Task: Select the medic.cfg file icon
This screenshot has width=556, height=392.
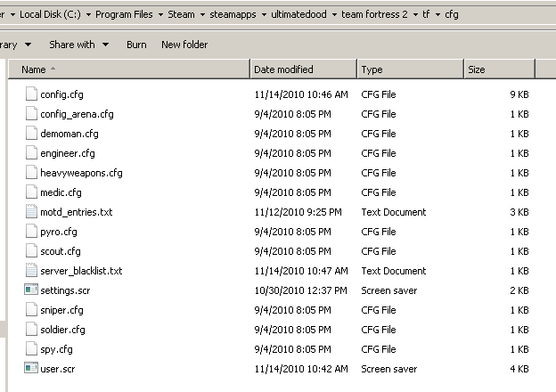Action: point(31,192)
